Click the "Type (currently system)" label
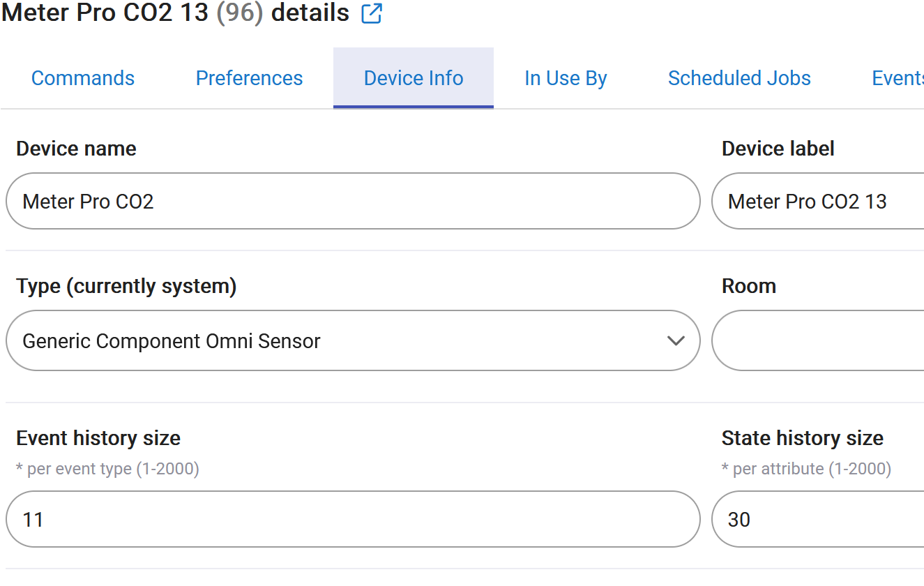Viewport: 924px width, 586px height. 126,286
